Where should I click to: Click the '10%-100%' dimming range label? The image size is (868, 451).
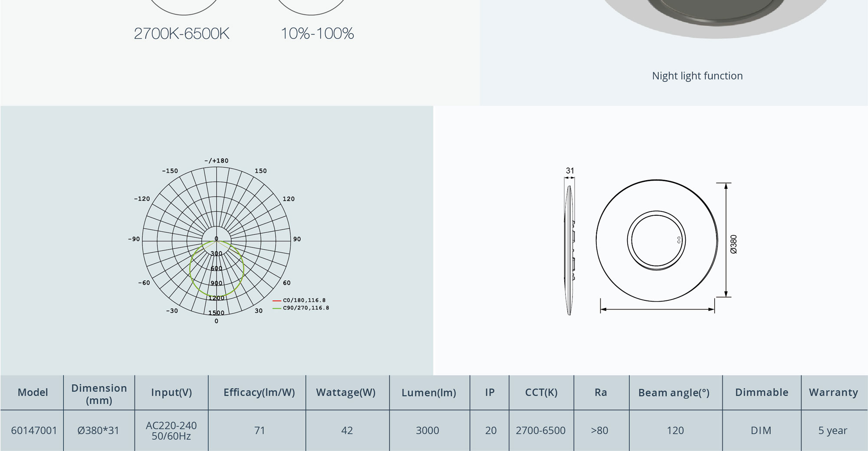(x=317, y=33)
